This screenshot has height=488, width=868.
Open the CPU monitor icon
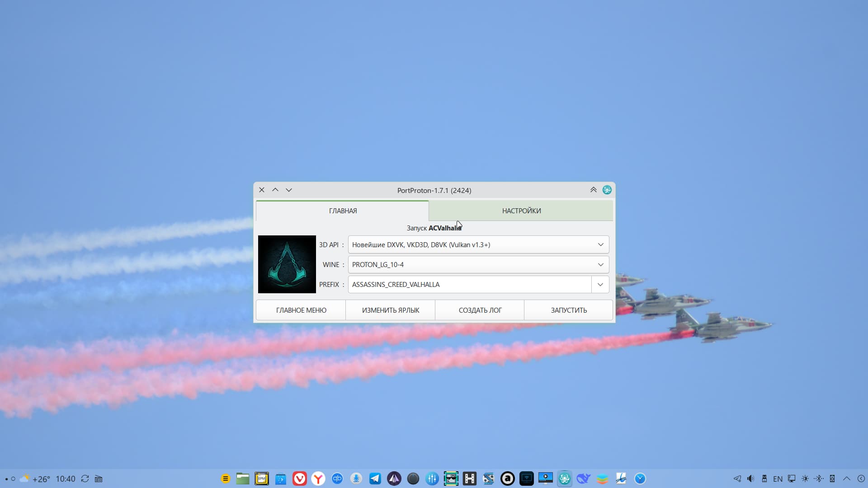451,479
